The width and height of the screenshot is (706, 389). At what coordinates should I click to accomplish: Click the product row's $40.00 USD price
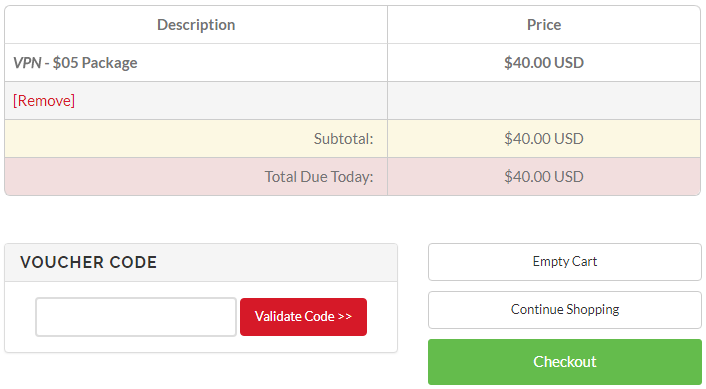click(544, 63)
